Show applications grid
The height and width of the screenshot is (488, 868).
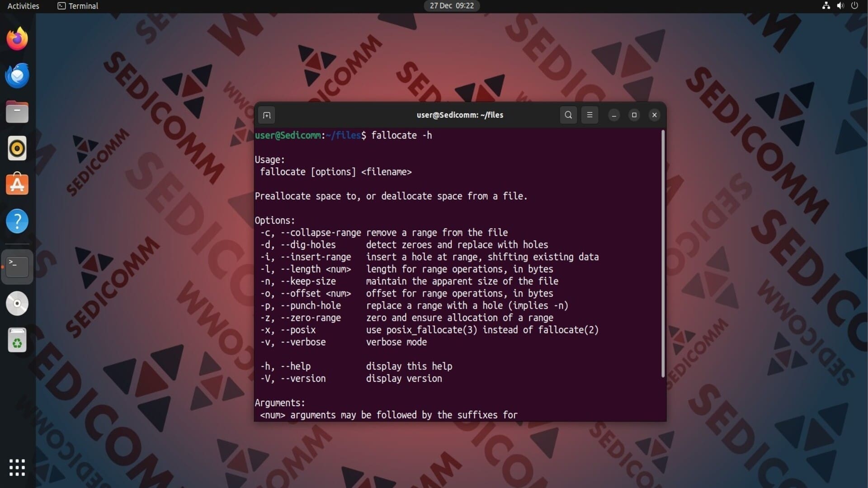click(x=17, y=467)
